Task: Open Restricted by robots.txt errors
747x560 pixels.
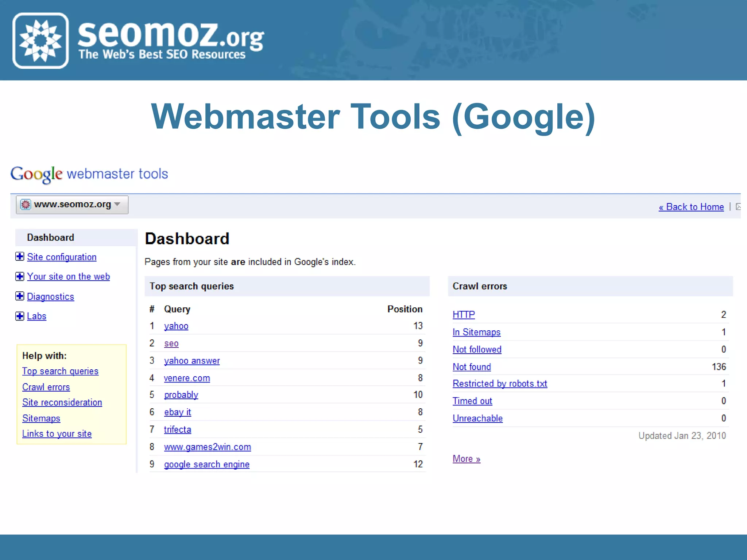Action: (500, 384)
